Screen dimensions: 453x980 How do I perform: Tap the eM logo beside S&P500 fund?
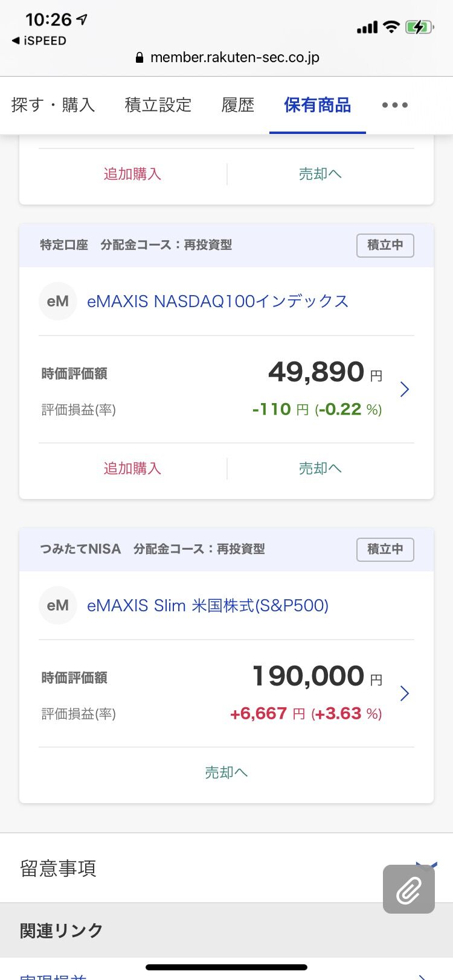pos(58,605)
